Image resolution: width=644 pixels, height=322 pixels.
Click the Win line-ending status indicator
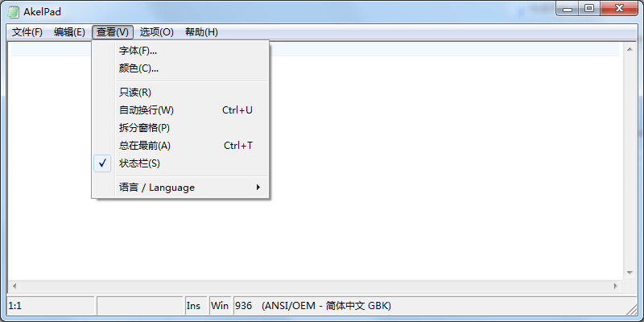pos(219,306)
